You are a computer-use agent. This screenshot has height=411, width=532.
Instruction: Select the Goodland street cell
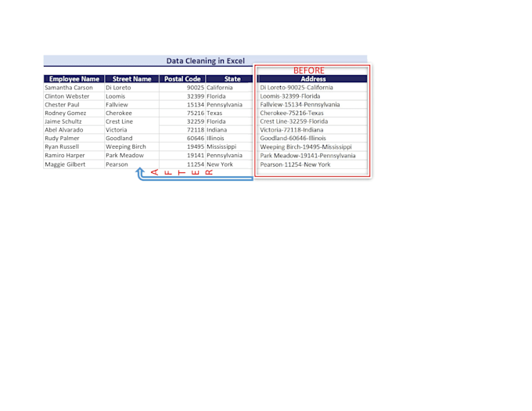coord(131,138)
